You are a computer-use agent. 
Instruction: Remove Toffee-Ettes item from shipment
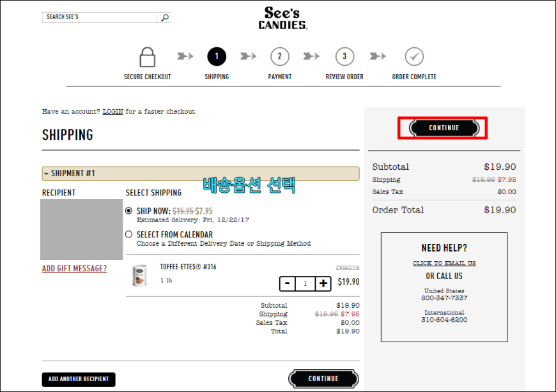tap(348, 267)
